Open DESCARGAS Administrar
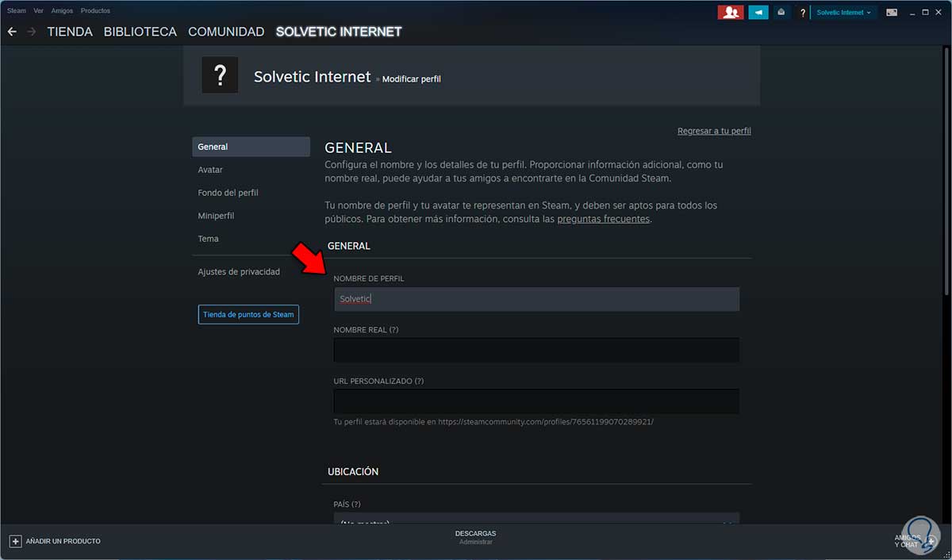The image size is (952, 560). tap(475, 537)
